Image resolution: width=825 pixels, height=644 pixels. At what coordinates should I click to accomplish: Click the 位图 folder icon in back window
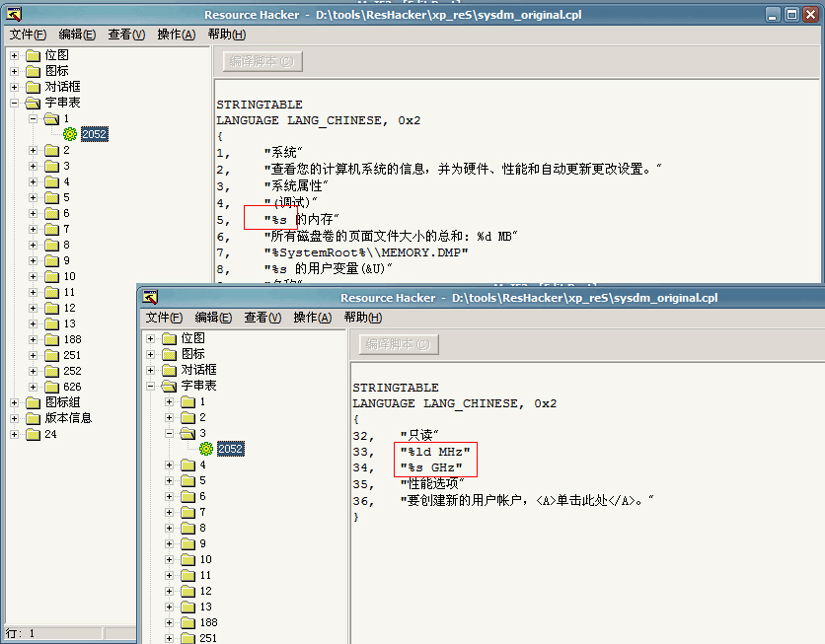pos(34,56)
